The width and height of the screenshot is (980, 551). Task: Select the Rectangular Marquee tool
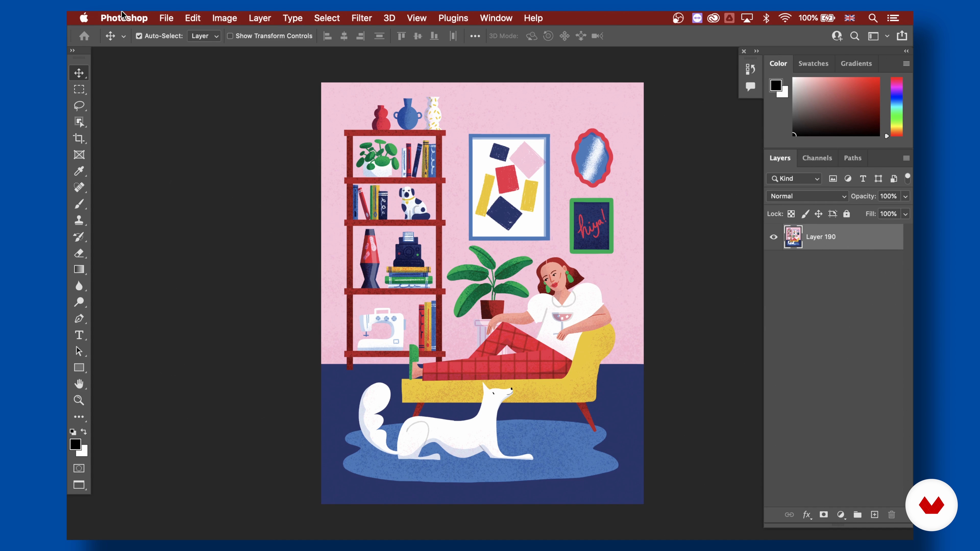click(x=79, y=89)
